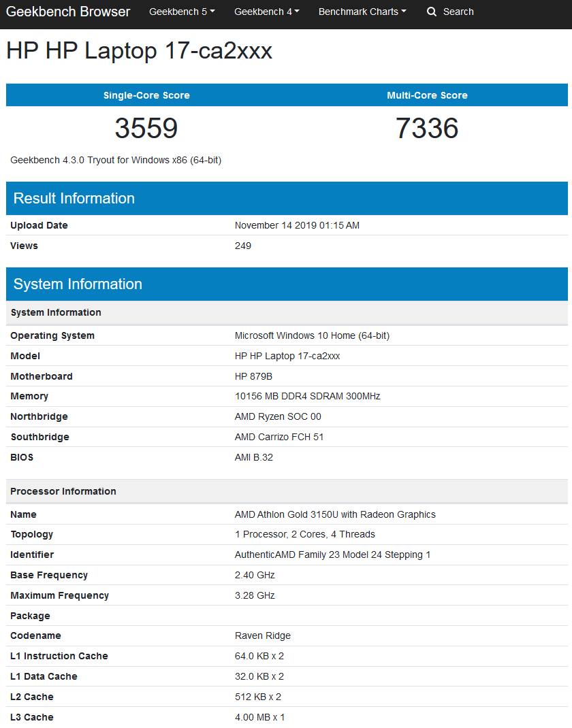Select identifier AuthenticAMD Family 23 value
The height and width of the screenshot is (728, 572).
(x=333, y=555)
